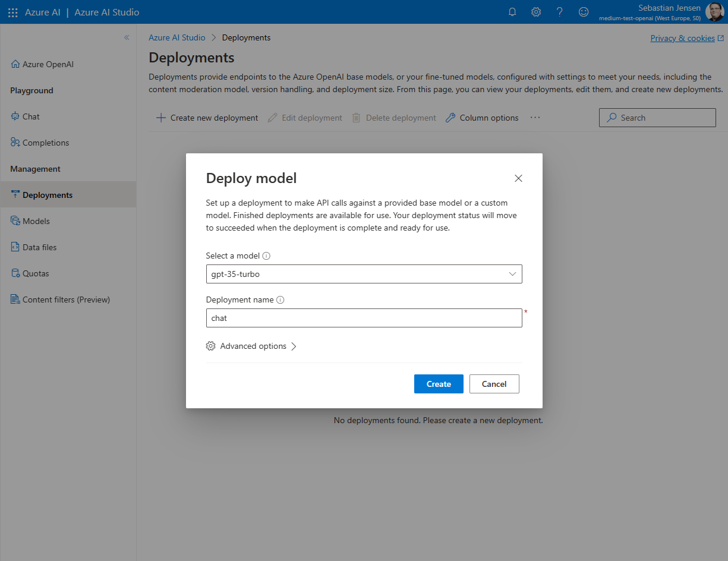Open the feedback smiley icon

tap(584, 12)
